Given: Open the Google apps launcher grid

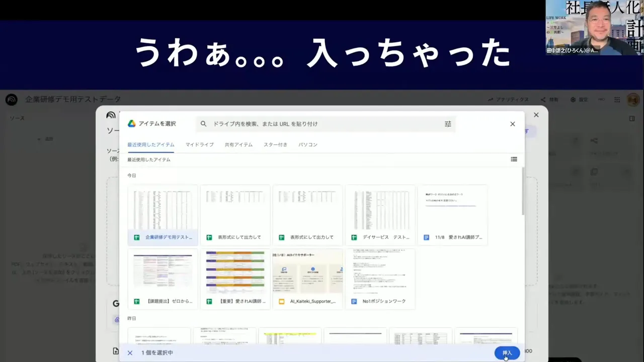Looking at the screenshot, I should pos(617,100).
